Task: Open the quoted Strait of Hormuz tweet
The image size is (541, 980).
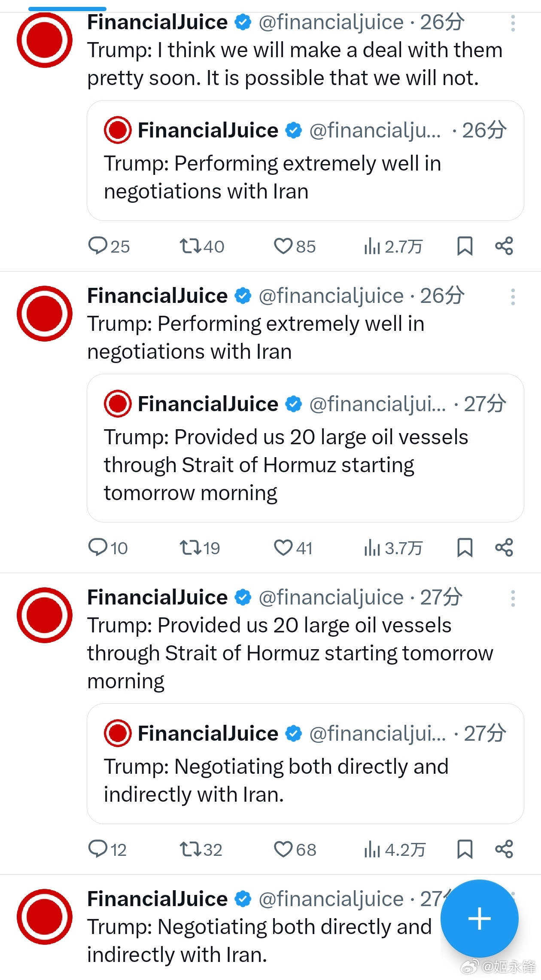Action: pyautogui.click(x=305, y=449)
